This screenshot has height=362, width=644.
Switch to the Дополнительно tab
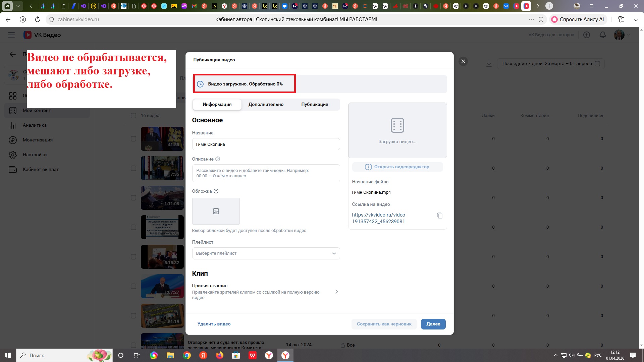[x=266, y=104]
